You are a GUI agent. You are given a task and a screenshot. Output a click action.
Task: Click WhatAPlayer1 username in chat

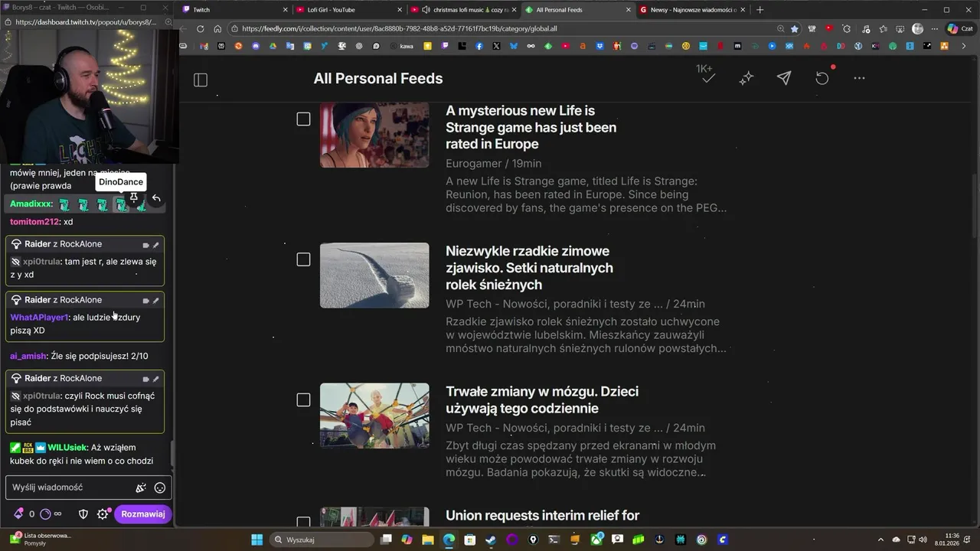point(40,318)
